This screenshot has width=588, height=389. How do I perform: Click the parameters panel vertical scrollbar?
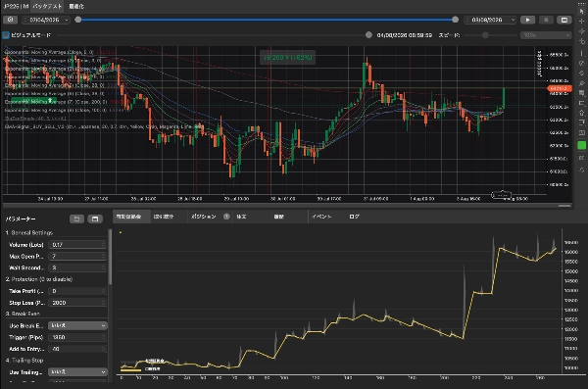[x=110, y=257]
